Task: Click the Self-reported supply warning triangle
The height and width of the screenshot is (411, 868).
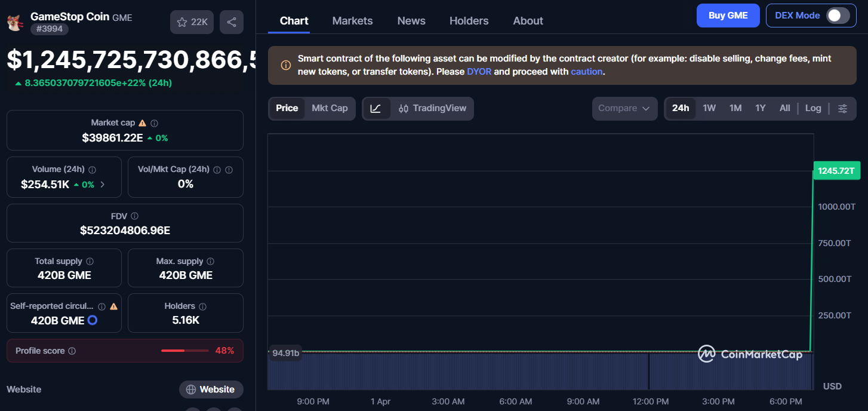Action: click(x=113, y=306)
